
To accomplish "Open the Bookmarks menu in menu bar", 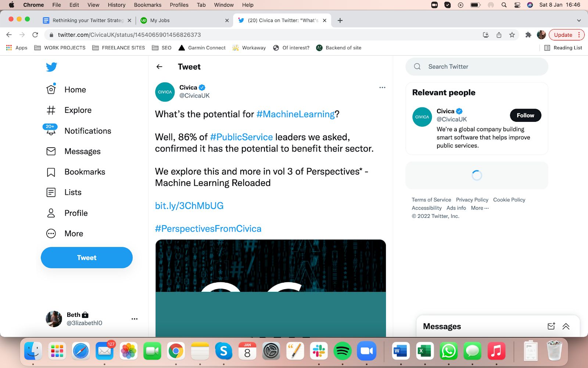I will (x=148, y=5).
